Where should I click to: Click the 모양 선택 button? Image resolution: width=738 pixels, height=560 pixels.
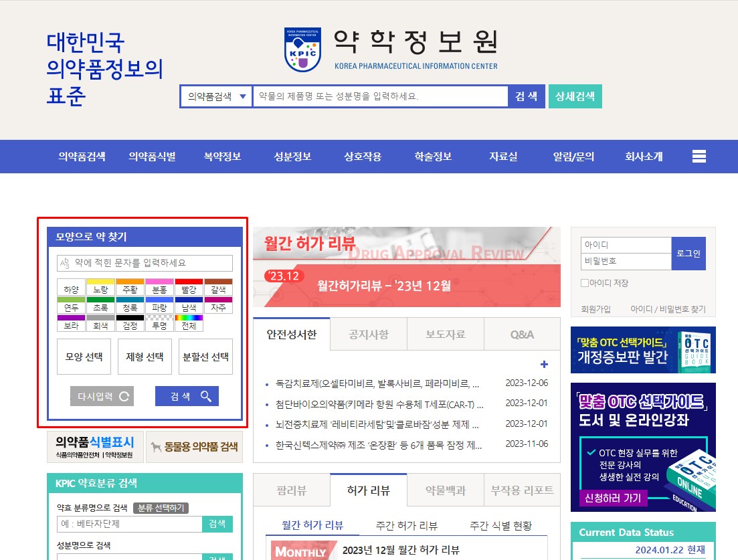[84, 357]
